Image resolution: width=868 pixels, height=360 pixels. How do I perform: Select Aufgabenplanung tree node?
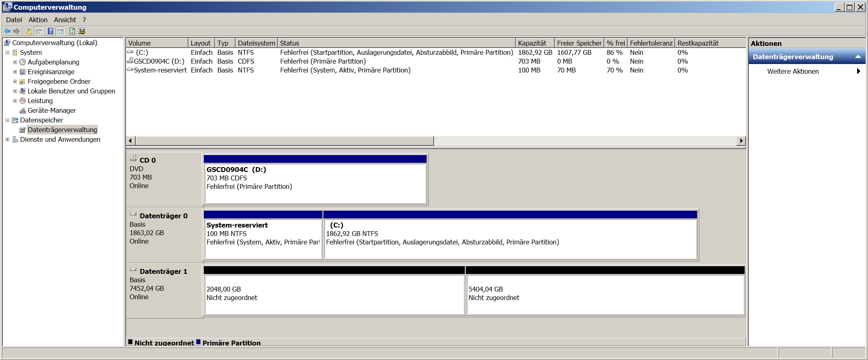click(x=53, y=62)
